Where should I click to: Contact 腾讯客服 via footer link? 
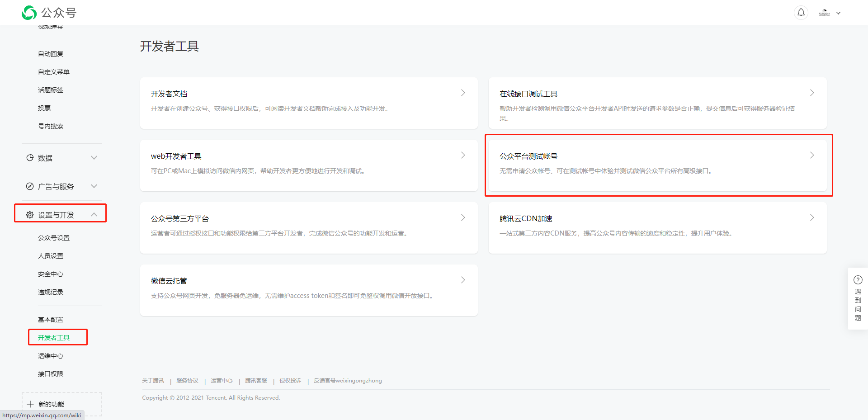[x=256, y=381]
